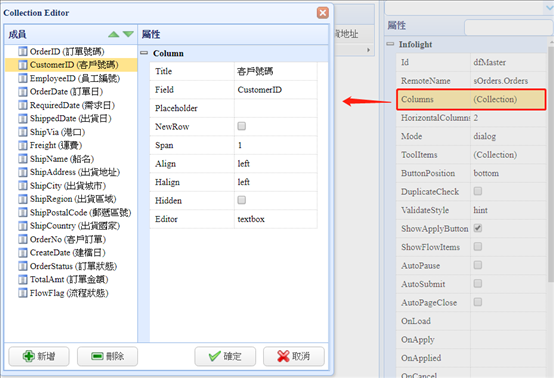
Task: Select ShipCountry (出貨國家) member row
Action: (x=71, y=226)
